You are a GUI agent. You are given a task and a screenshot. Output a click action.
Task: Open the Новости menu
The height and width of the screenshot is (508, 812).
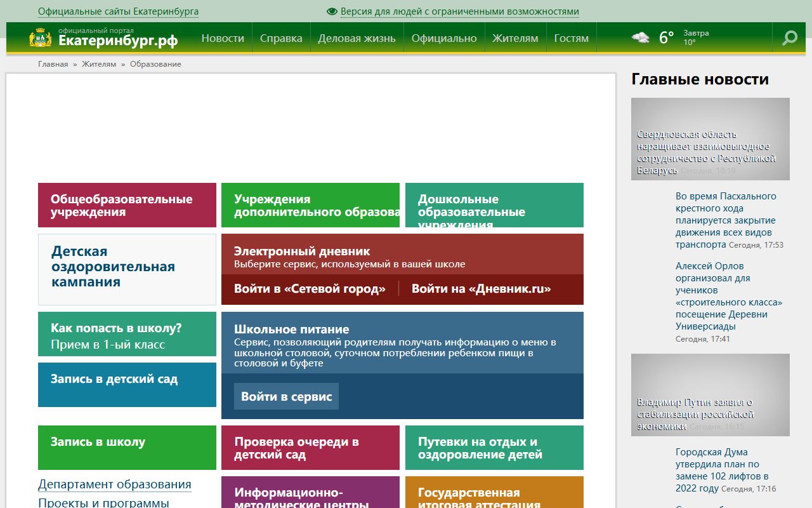(223, 38)
